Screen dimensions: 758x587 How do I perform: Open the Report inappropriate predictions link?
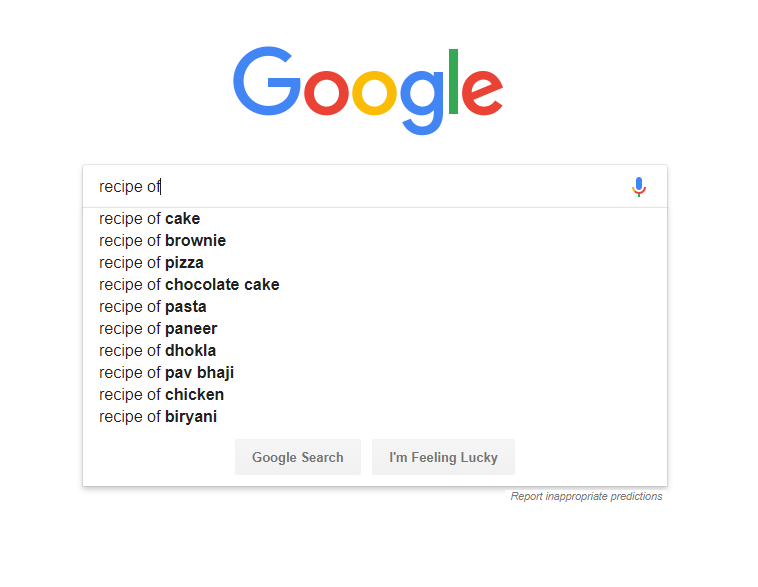click(586, 496)
